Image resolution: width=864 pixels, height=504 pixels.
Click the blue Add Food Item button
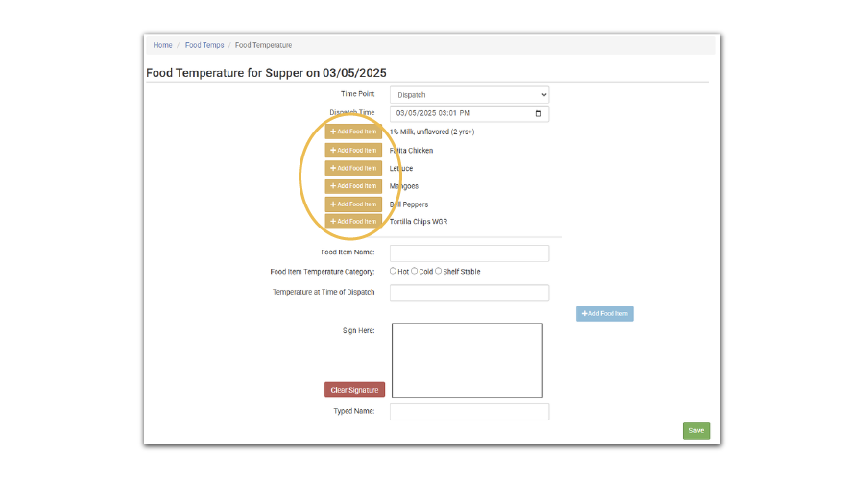point(604,314)
